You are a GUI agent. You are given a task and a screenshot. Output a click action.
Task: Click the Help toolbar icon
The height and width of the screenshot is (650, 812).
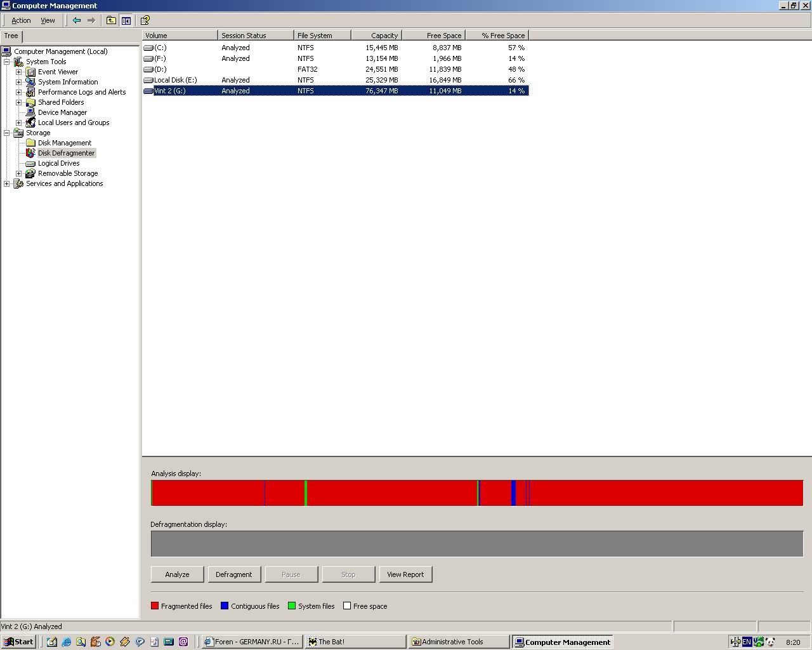coord(145,20)
